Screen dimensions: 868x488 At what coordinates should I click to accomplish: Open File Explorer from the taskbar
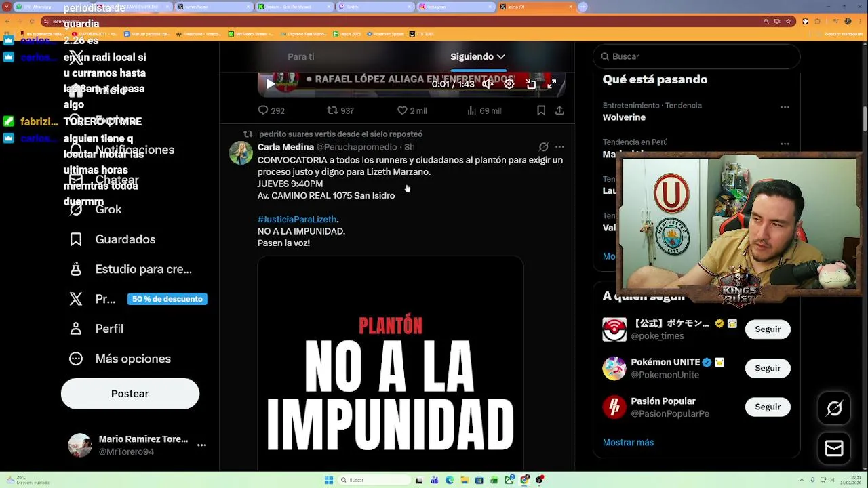(x=465, y=480)
